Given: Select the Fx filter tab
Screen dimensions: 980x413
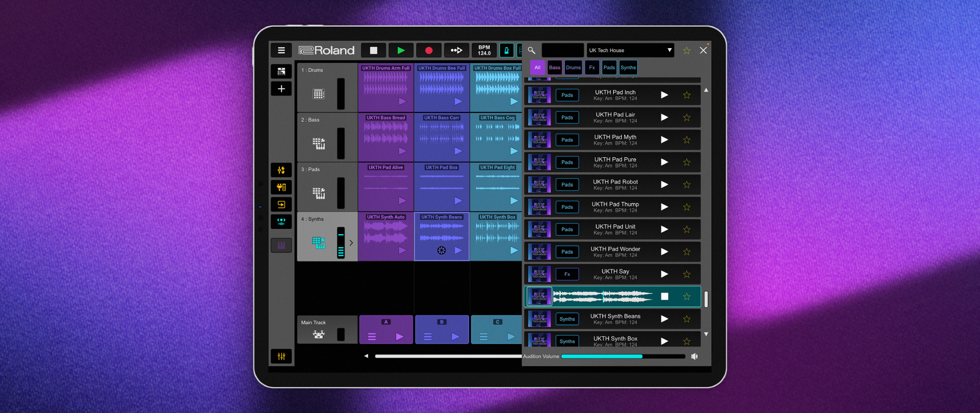Looking at the screenshot, I should tap(592, 68).
